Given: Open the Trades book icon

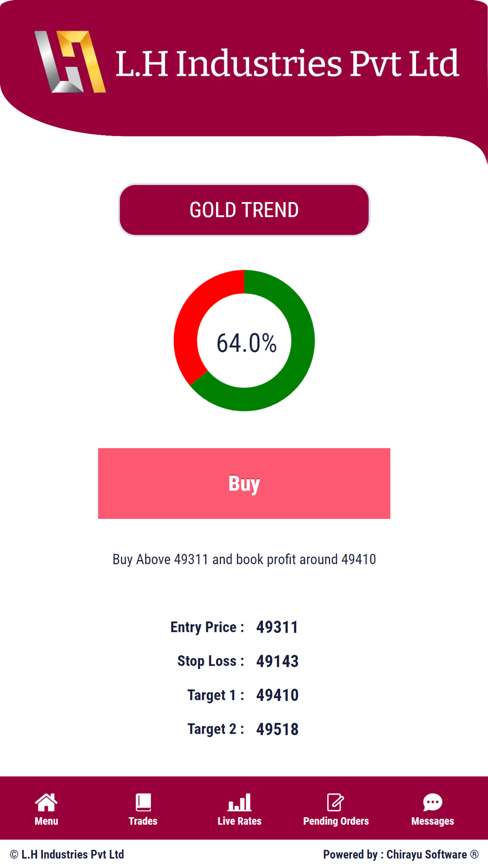Looking at the screenshot, I should point(143,802).
